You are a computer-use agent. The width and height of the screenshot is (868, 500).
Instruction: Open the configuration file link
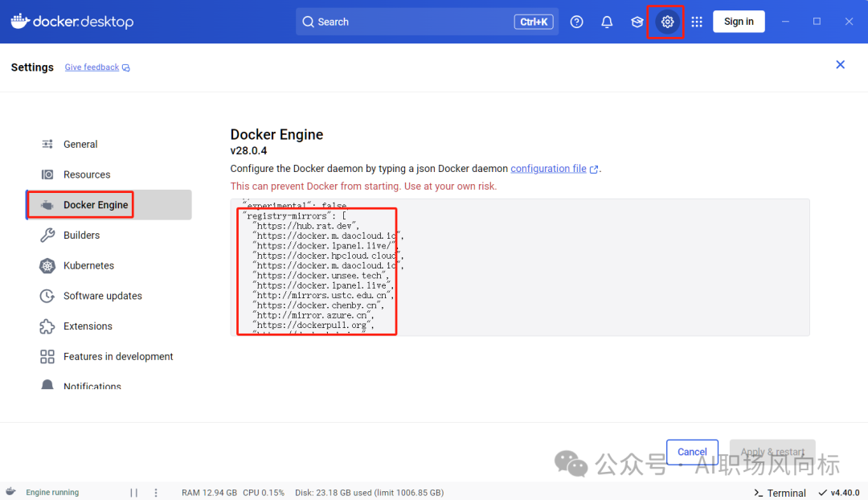tap(548, 168)
